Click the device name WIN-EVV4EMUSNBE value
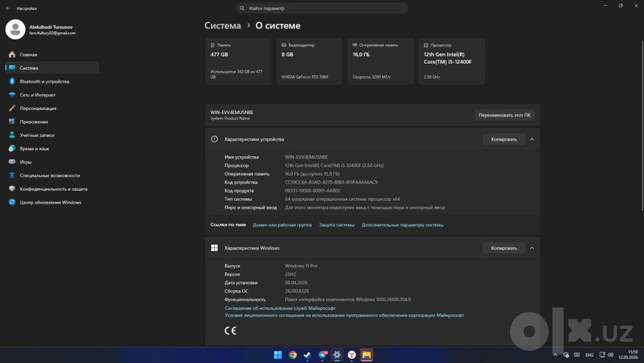Image resolution: width=644 pixels, height=363 pixels. [x=307, y=157]
